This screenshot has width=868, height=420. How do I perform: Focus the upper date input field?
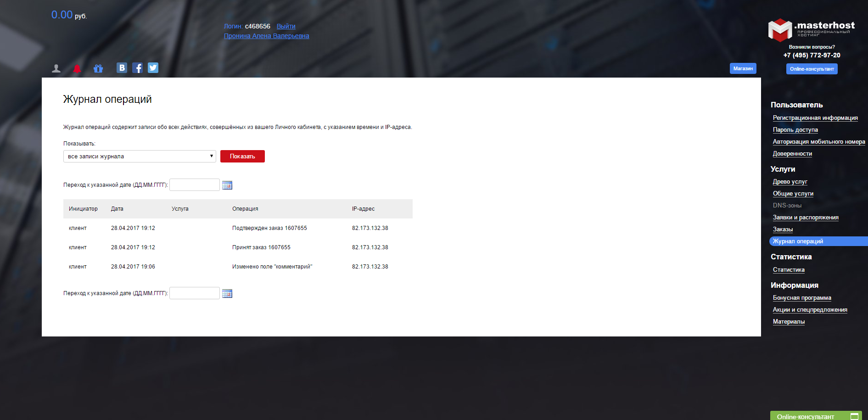pyautogui.click(x=195, y=185)
